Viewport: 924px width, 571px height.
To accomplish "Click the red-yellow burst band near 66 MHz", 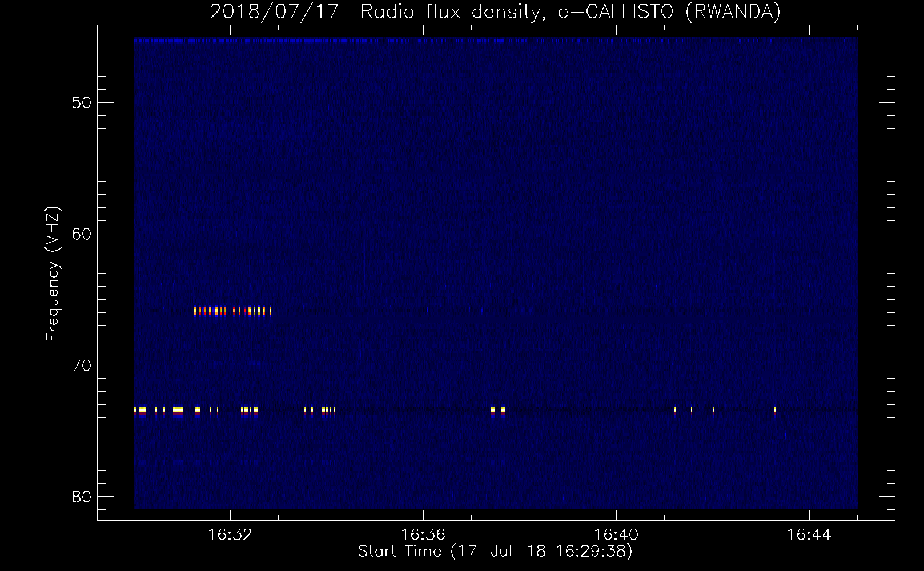I will [232, 311].
